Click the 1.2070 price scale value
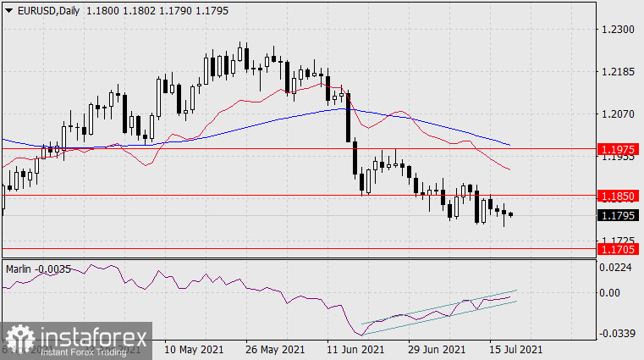Image resolution: width=644 pixels, height=360 pixels. 616,114
